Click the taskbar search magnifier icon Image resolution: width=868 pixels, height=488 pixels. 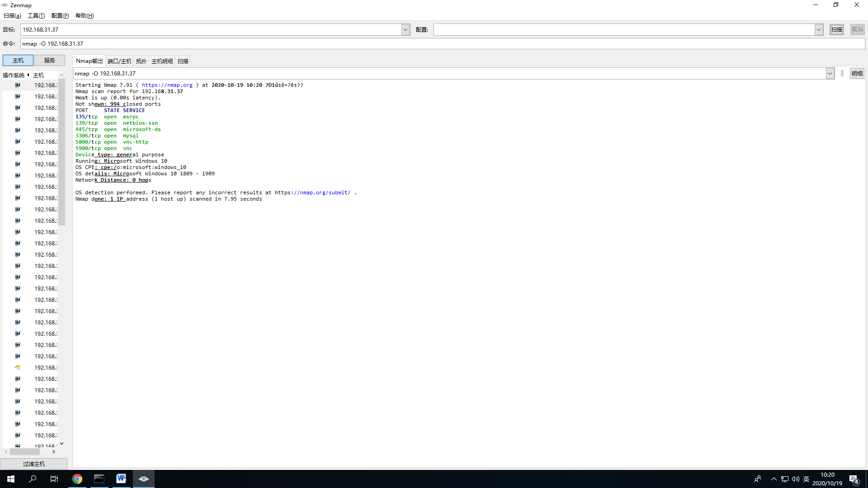(x=33, y=479)
